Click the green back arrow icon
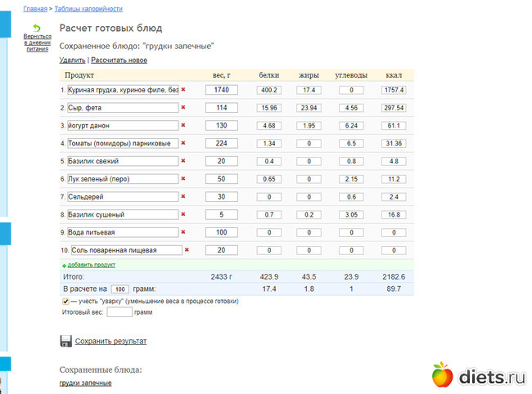 tap(37, 28)
